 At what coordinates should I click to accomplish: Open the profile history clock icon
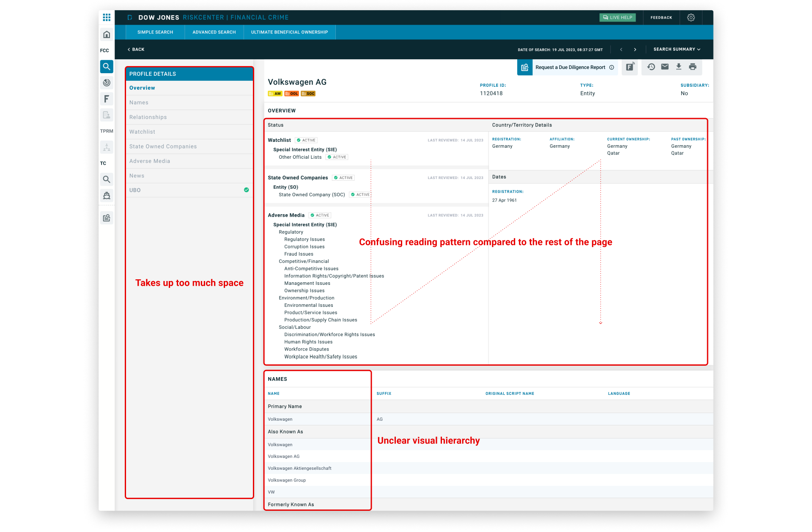[x=651, y=67]
